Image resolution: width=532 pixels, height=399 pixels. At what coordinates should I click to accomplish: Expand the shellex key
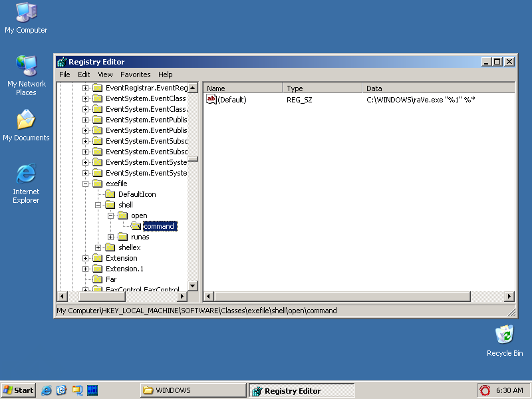(x=98, y=247)
